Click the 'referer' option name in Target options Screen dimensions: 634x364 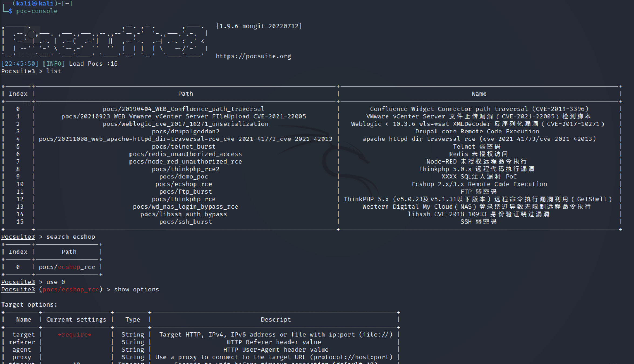[x=22, y=342]
